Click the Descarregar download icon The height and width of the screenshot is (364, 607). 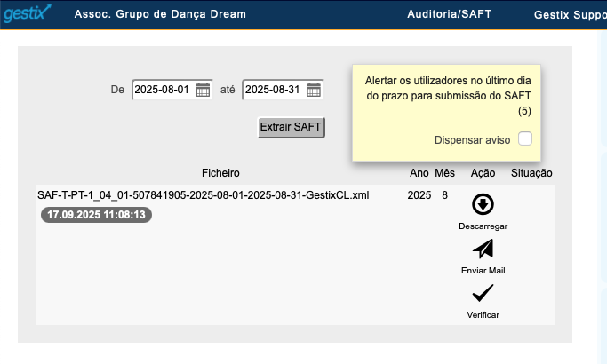click(483, 204)
